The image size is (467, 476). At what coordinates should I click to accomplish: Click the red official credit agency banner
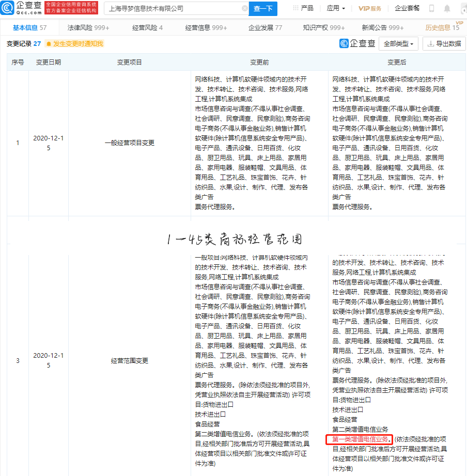coord(71,8)
